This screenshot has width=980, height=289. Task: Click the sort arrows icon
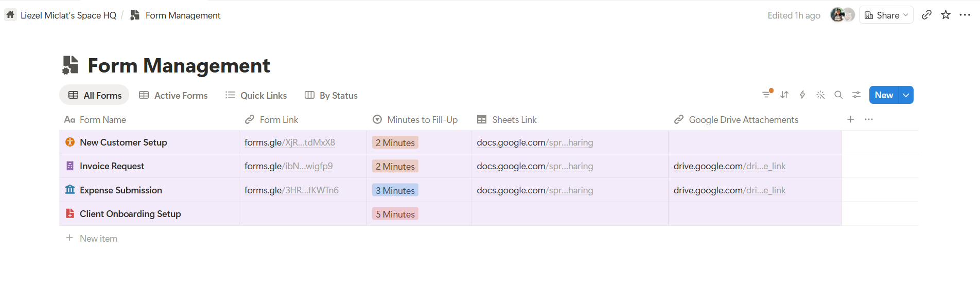point(784,95)
